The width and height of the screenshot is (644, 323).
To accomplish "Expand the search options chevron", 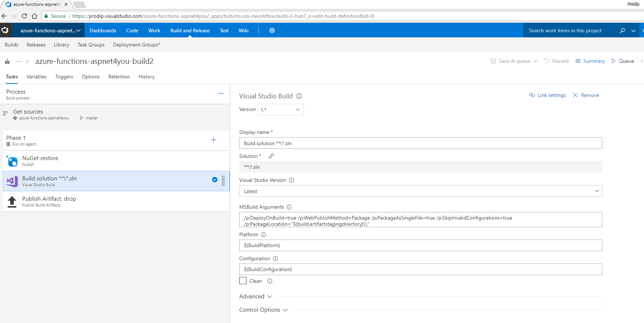I will point(633,30).
